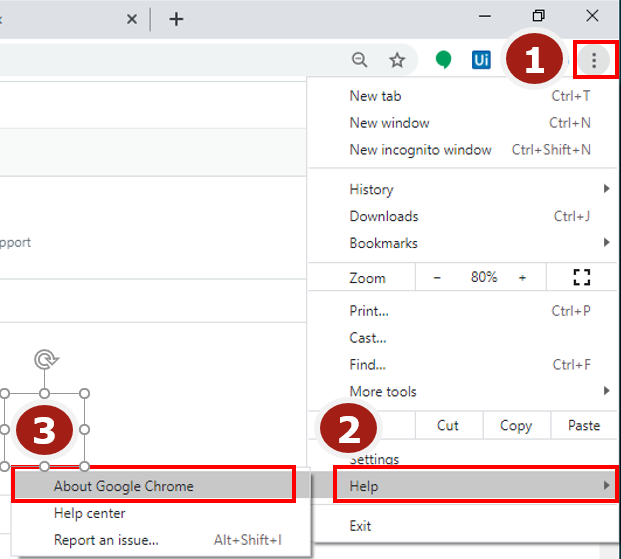Open Downloads from the menu
The image size is (621, 559).
(462, 216)
